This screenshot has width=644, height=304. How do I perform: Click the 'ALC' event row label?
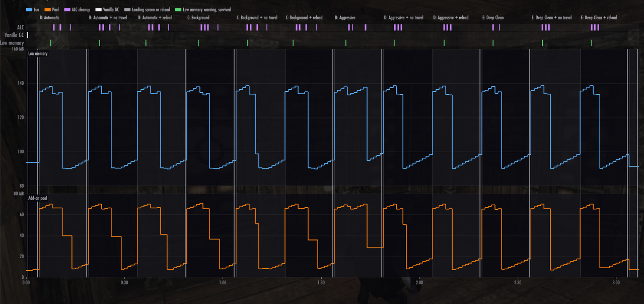click(x=20, y=27)
